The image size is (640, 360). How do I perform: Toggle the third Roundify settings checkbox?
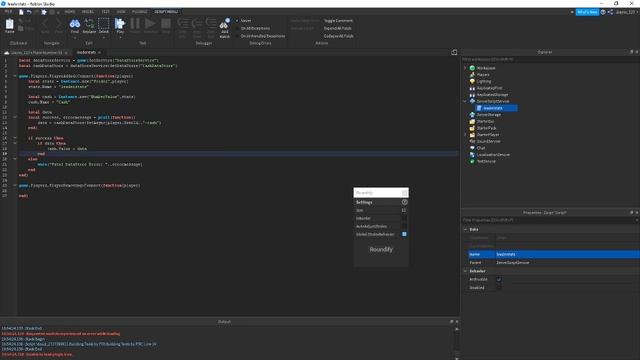(404, 227)
